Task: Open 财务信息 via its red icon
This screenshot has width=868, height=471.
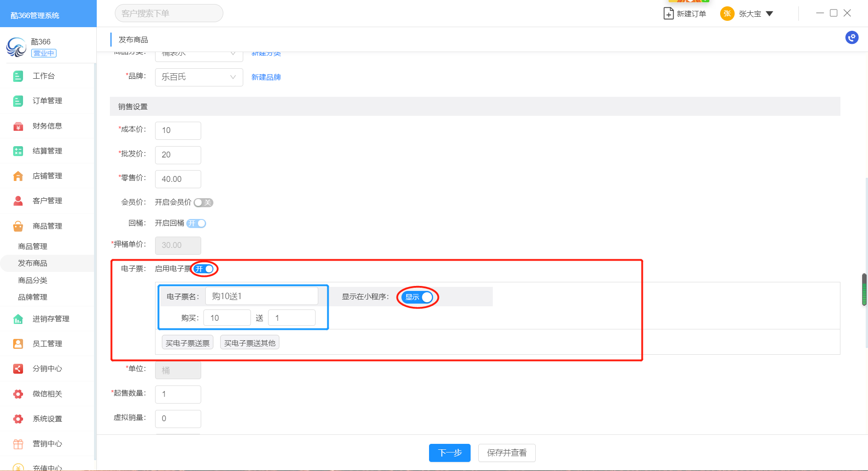Action: tap(18, 126)
